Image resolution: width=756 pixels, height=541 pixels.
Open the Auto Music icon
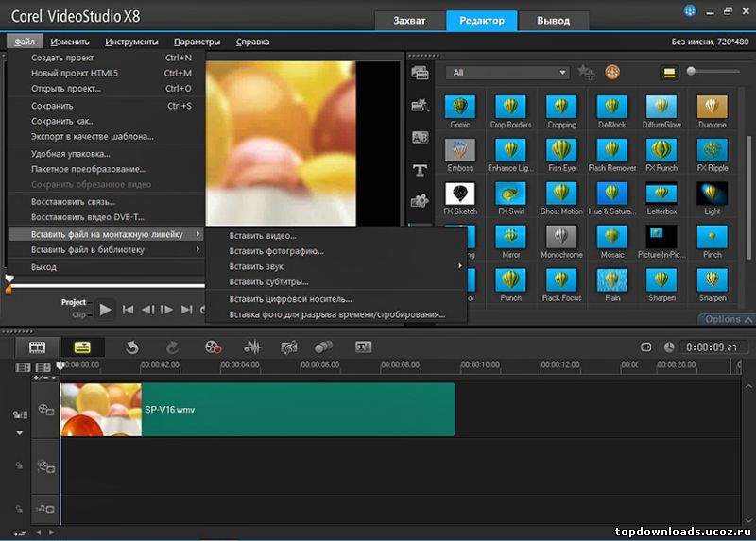(x=289, y=347)
